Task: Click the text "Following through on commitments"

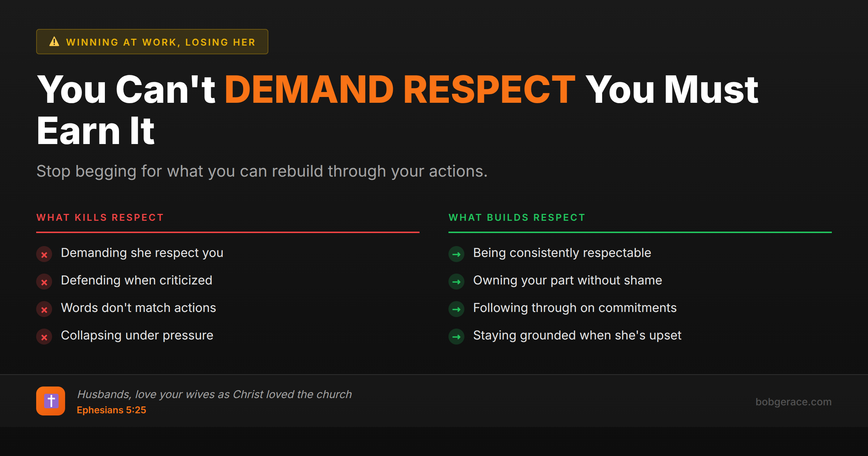Action: 575,308
